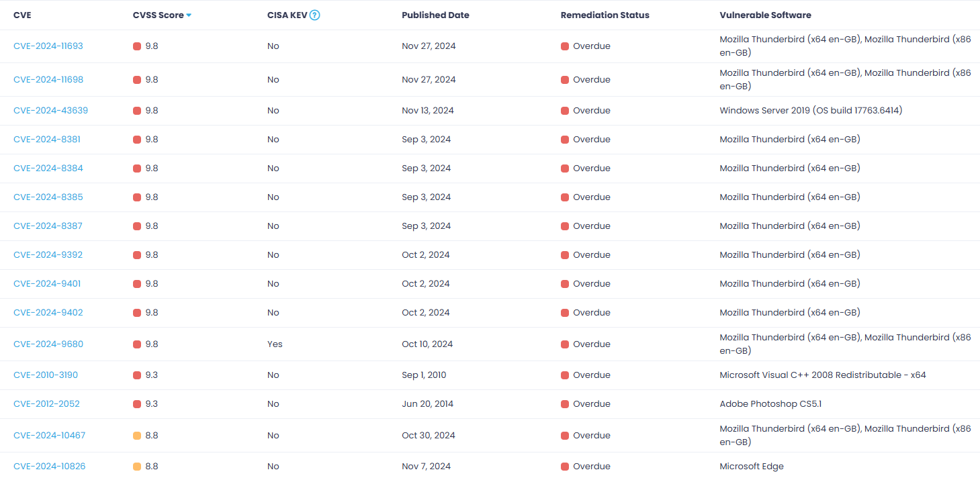Open the CVE-2024-11698 details link
The image size is (980, 478).
pos(48,80)
